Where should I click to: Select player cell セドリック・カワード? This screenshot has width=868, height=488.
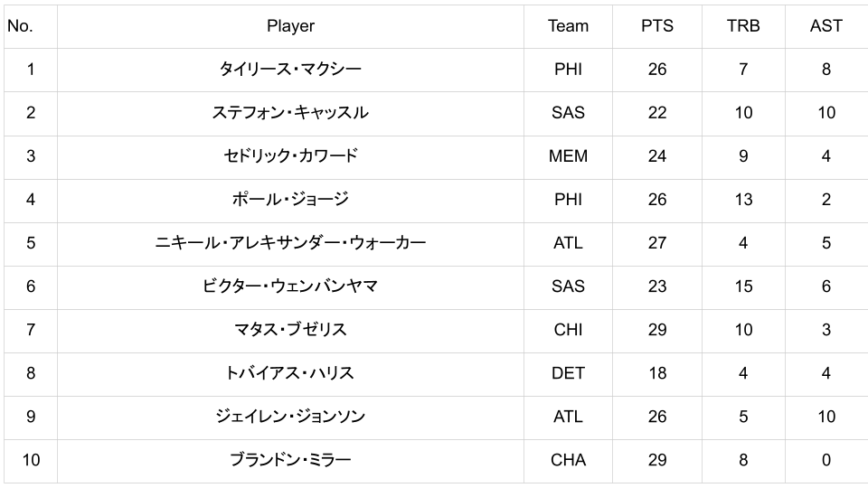[x=290, y=156]
